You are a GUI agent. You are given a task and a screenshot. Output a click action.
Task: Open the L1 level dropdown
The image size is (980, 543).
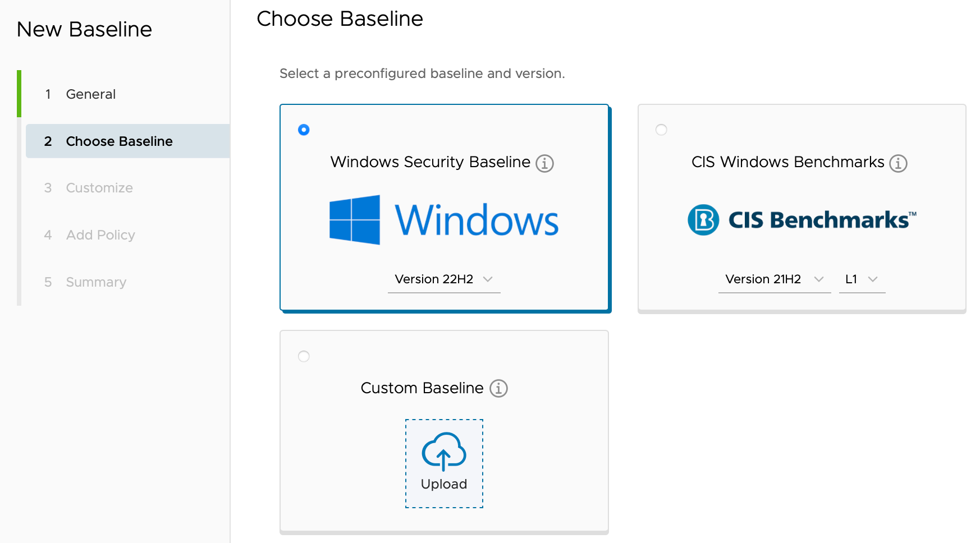862,279
